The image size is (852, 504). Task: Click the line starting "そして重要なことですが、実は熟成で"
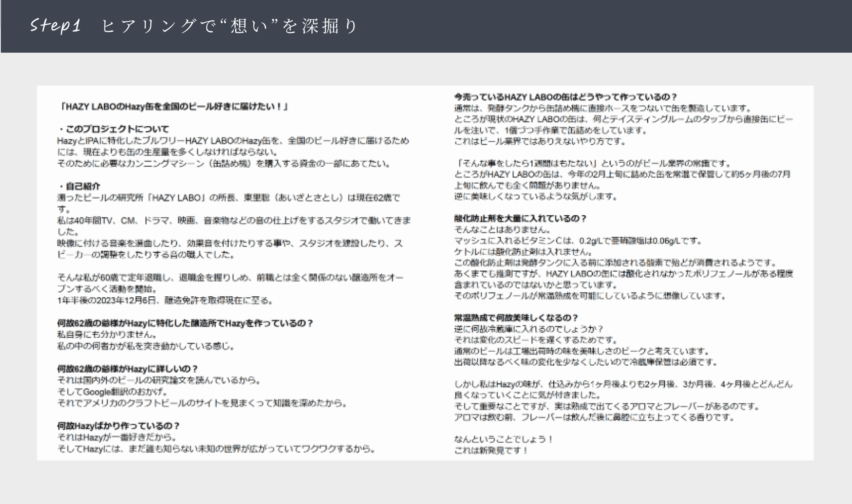click(607, 406)
